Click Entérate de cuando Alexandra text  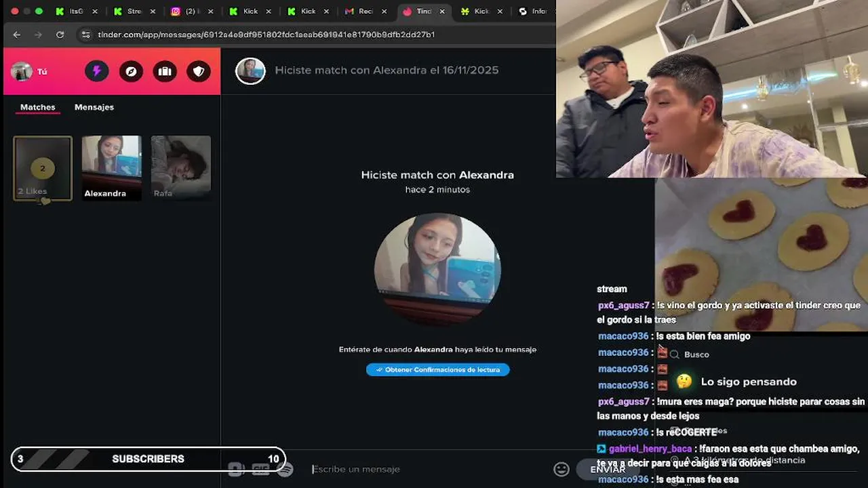click(437, 350)
